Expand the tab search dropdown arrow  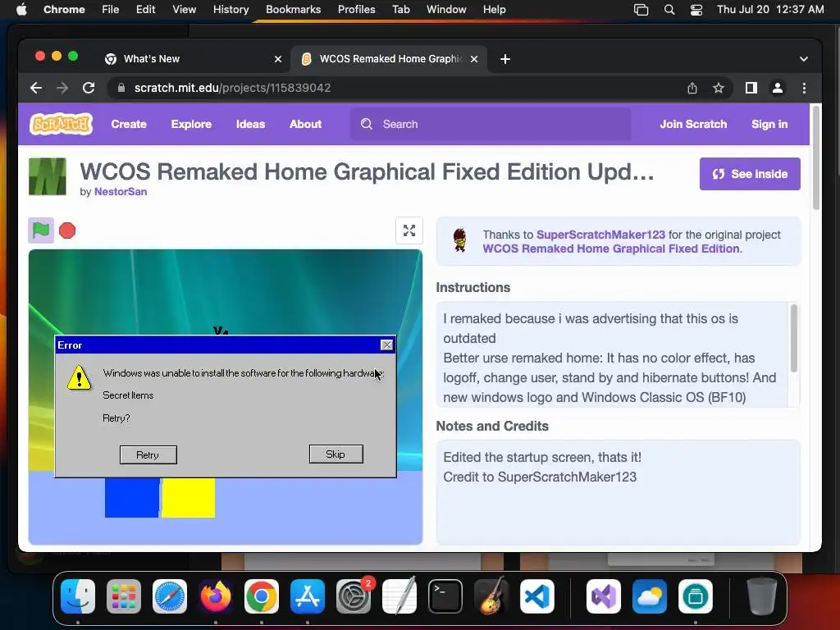(x=804, y=59)
